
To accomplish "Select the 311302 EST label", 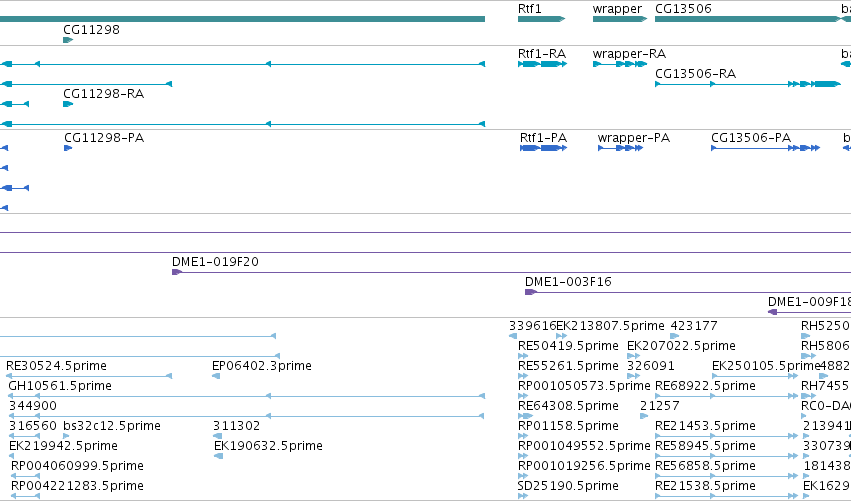I will 236,426.
